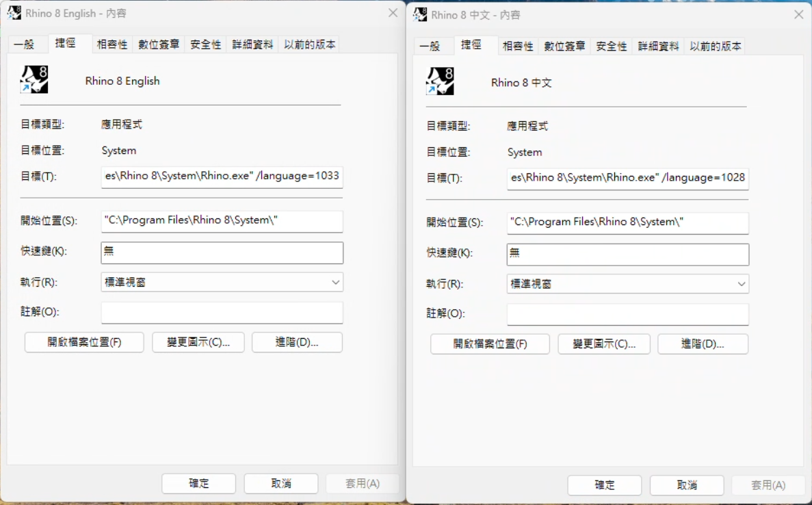Click target field containing language=1033

(222, 176)
